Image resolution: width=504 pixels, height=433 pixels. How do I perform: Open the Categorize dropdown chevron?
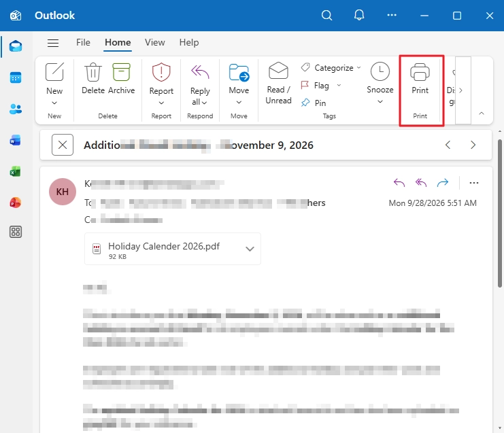[x=358, y=68]
